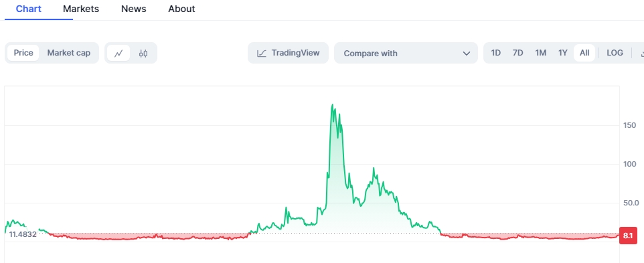Set time range to 7D
The width and height of the screenshot is (644, 263).
point(518,53)
